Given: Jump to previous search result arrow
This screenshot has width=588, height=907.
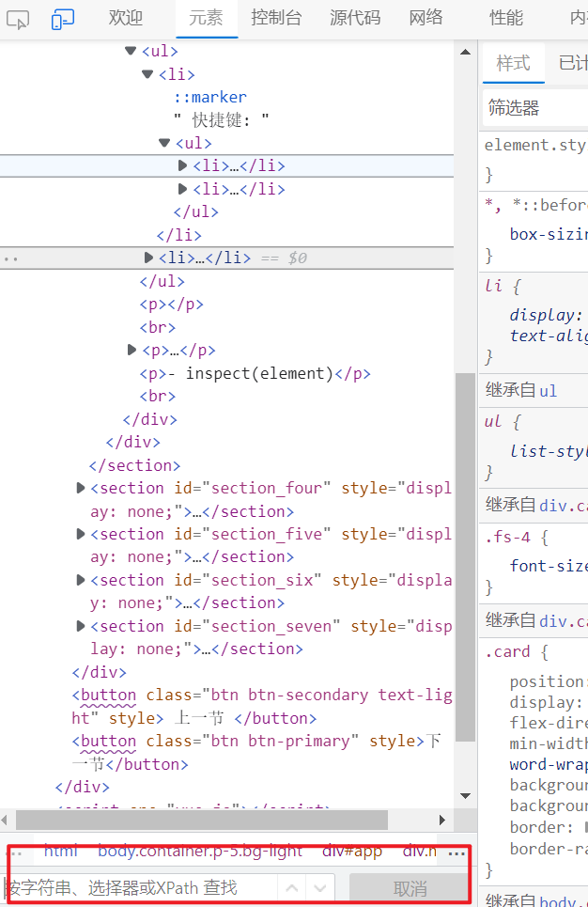Looking at the screenshot, I should [292, 888].
